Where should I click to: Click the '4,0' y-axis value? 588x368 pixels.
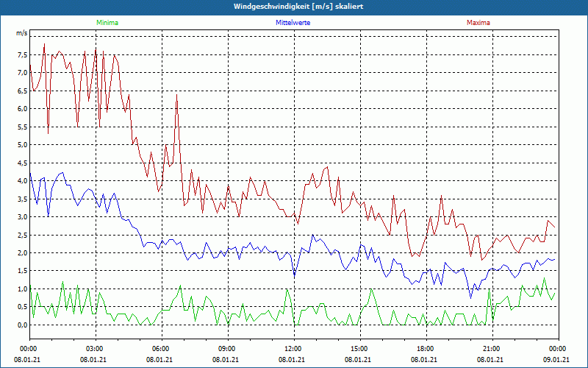click(x=23, y=181)
